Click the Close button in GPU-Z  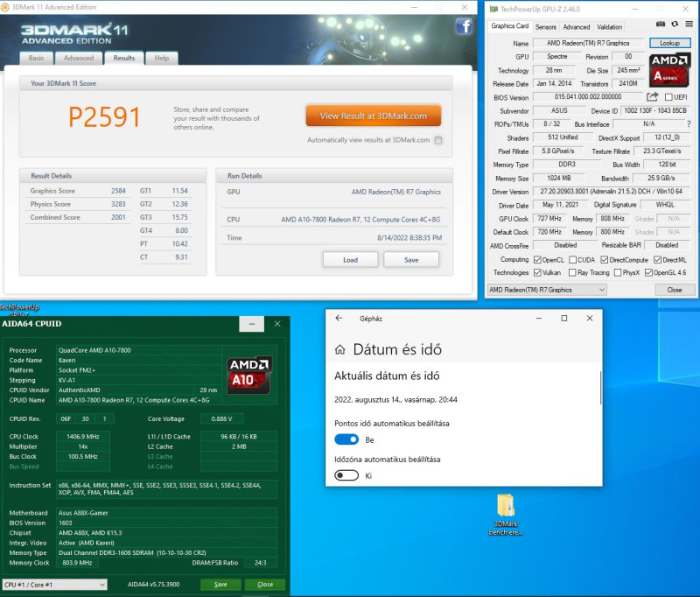pos(675,290)
